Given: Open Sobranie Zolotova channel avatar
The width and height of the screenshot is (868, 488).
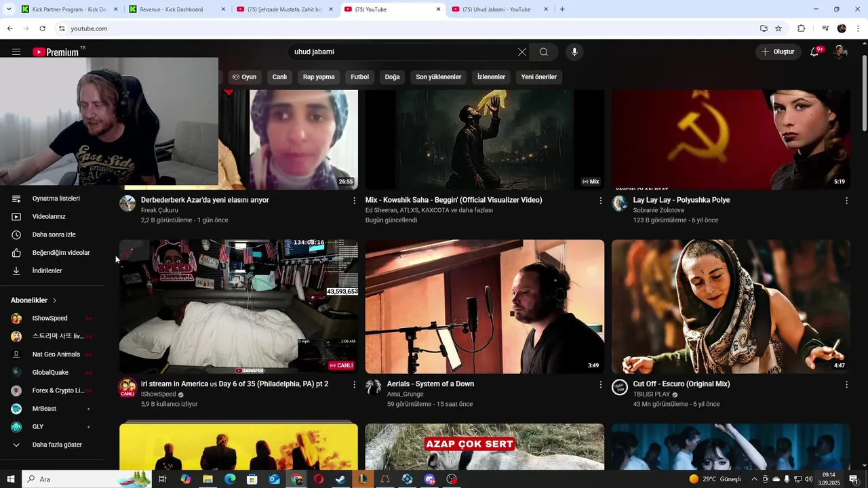Looking at the screenshot, I should [620, 203].
